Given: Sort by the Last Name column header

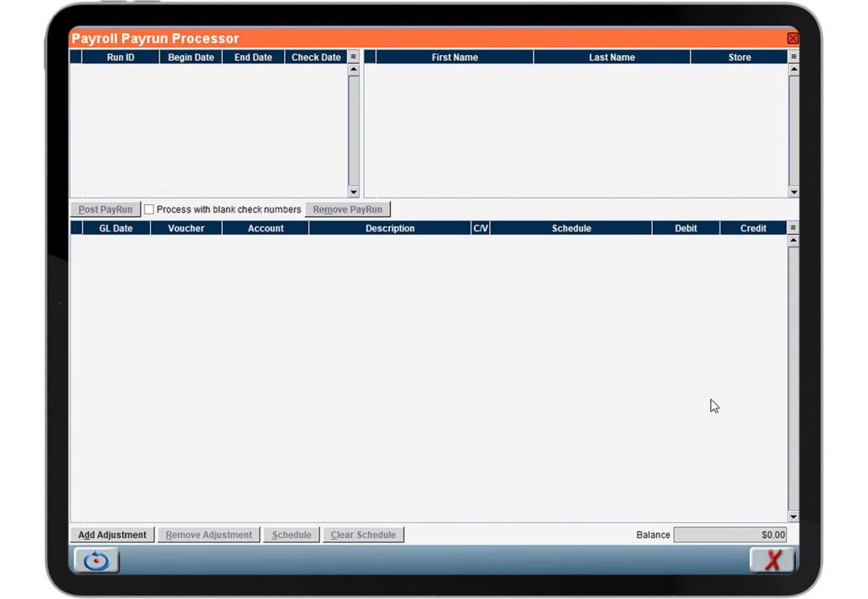Looking at the screenshot, I should (611, 57).
